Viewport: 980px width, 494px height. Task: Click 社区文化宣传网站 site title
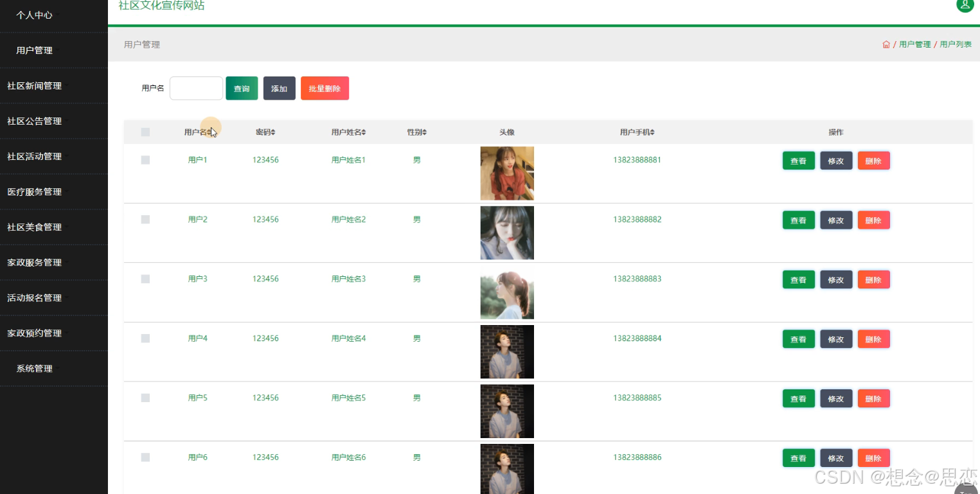point(162,6)
